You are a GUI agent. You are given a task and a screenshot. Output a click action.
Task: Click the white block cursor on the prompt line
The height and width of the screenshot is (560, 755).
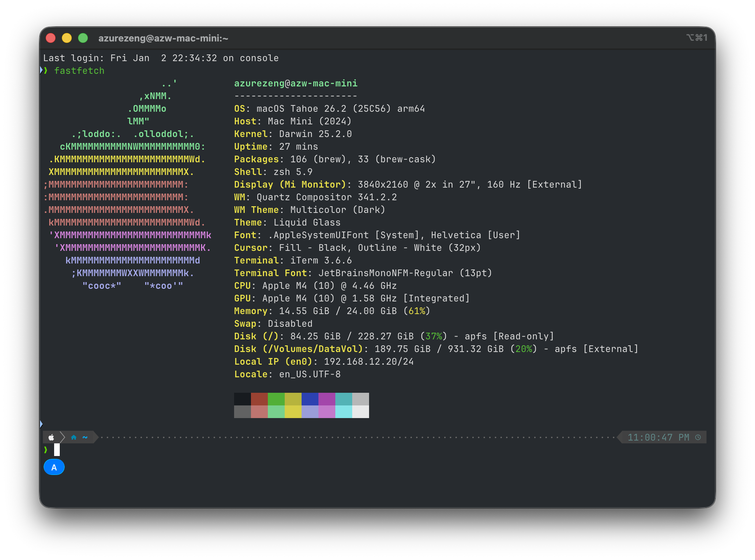point(57,450)
